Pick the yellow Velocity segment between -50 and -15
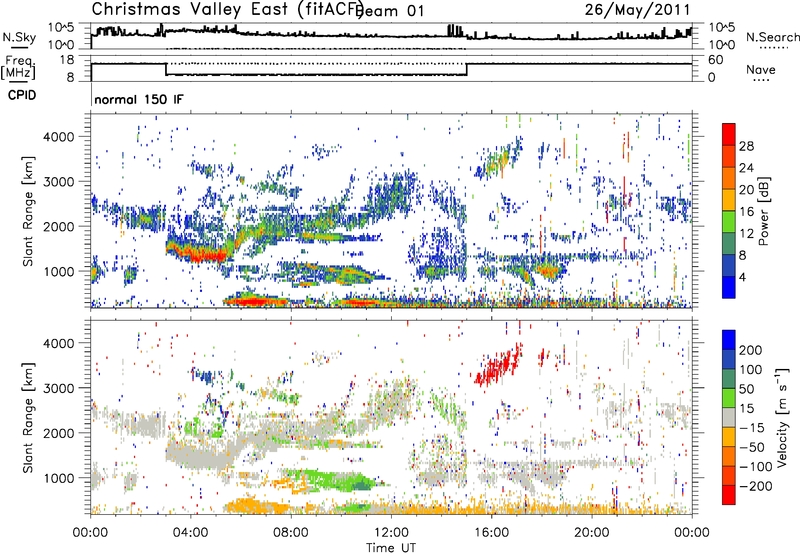The width and height of the screenshot is (800, 554). coord(729,437)
